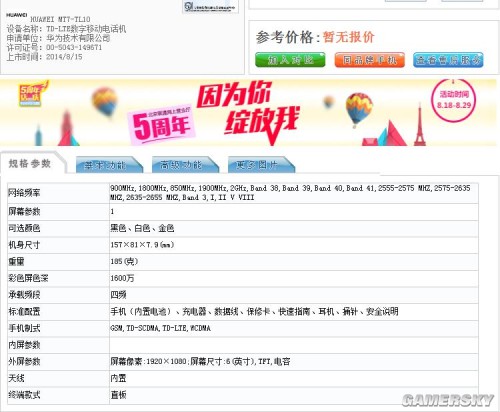
Task: Click the blue 查看售后服务 button
Action: coord(448,60)
